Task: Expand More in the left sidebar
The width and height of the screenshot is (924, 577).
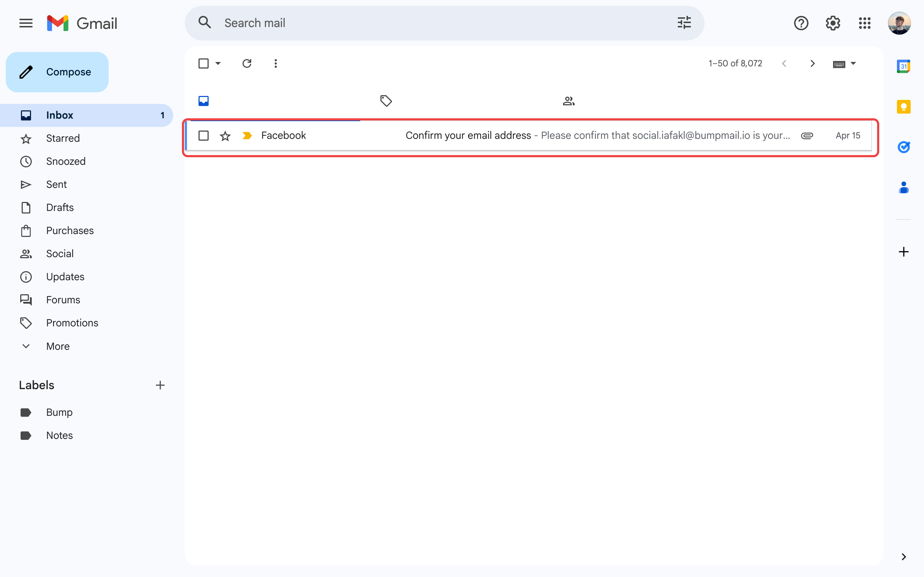Action: (x=58, y=346)
